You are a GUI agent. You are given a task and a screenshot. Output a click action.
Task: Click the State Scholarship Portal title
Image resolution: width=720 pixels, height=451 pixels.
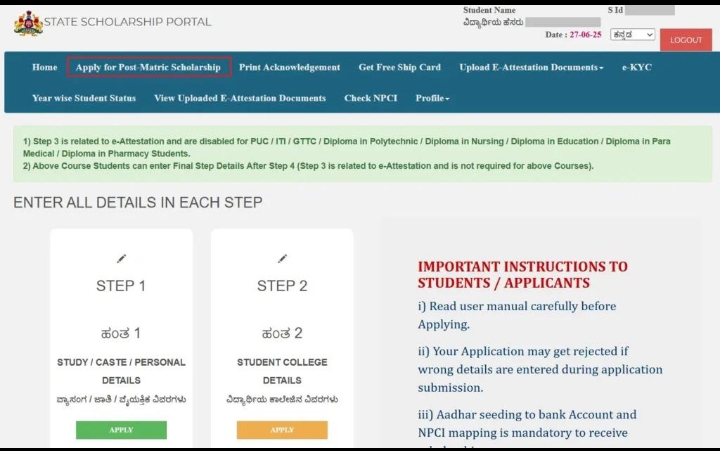click(x=129, y=22)
